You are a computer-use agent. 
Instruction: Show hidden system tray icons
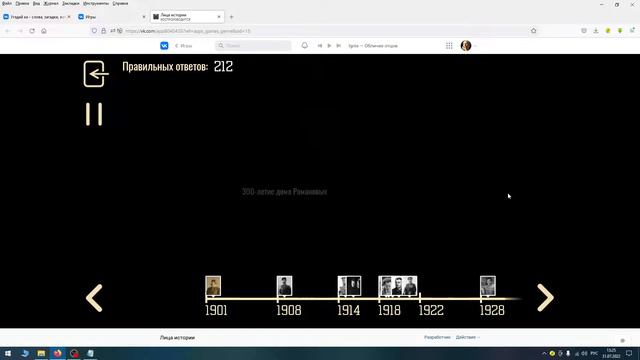pos(544,353)
